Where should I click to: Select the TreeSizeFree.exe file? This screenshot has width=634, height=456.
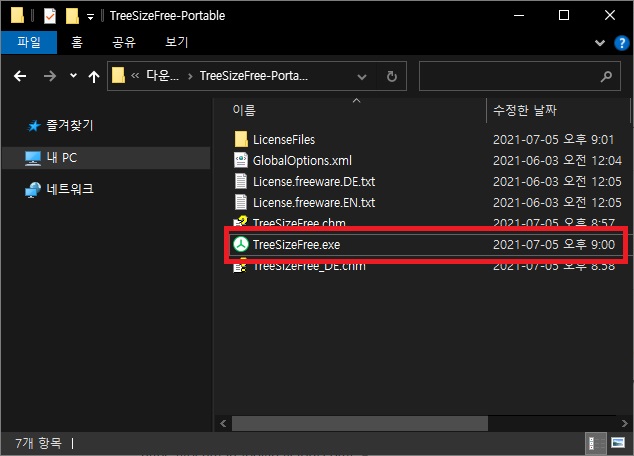pyautogui.click(x=296, y=245)
